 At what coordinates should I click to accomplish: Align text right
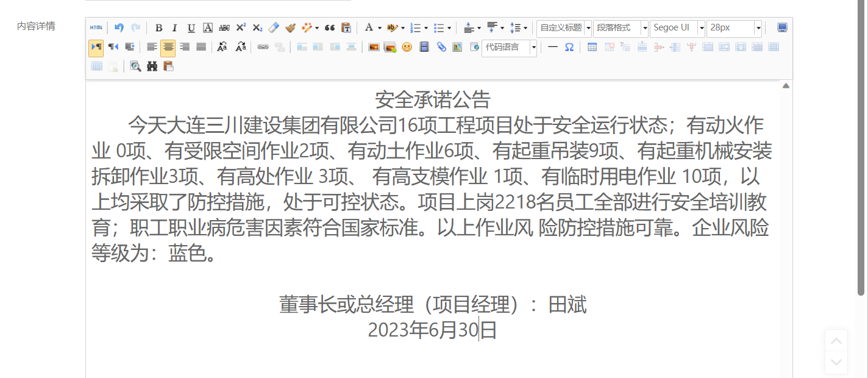185,47
